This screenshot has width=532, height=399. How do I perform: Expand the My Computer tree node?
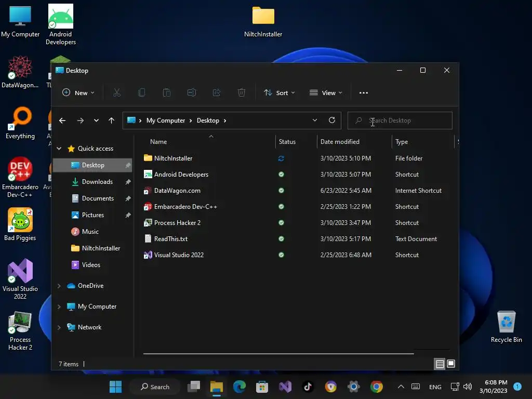(59, 307)
